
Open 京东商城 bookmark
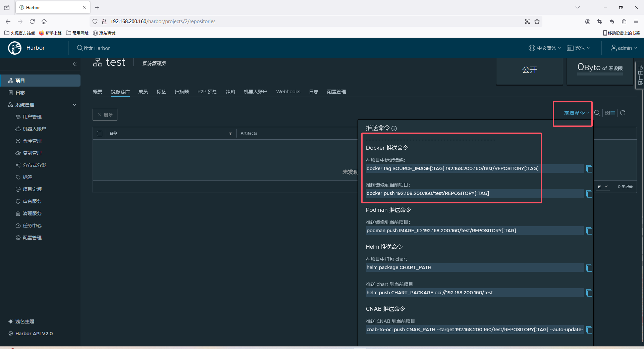104,33
